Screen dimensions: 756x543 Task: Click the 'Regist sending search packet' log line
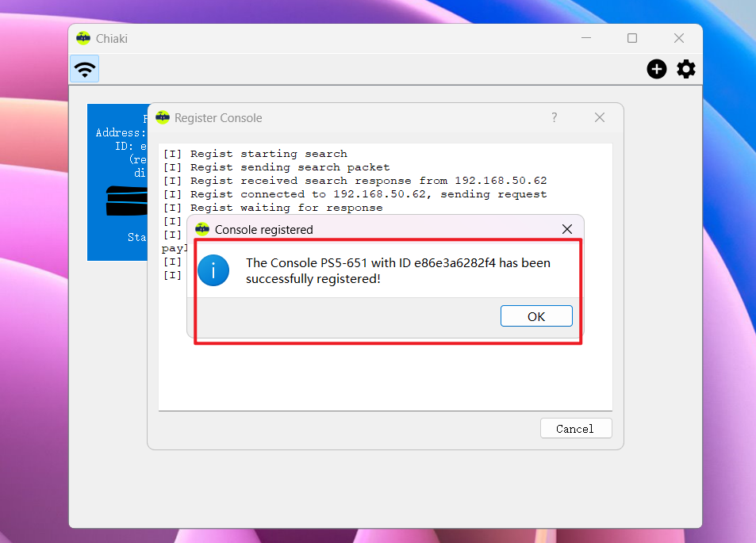click(x=276, y=167)
